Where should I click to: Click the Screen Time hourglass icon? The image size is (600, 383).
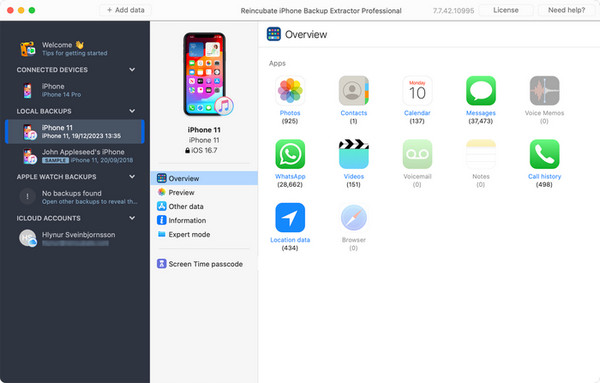161,264
